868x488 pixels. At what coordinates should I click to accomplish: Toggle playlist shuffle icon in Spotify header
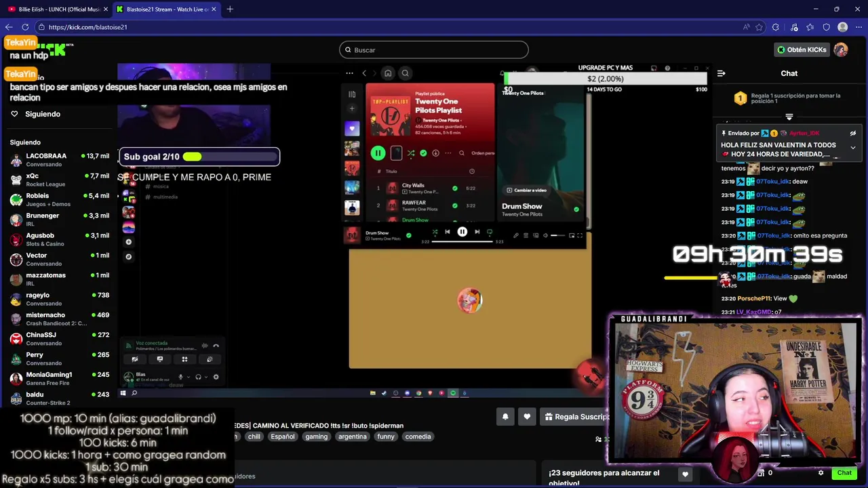tap(411, 153)
